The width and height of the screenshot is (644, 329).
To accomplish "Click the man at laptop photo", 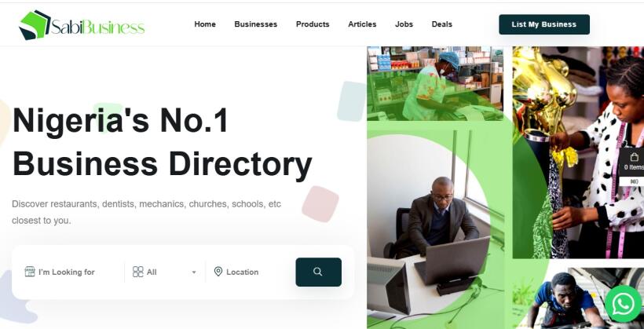I will pyautogui.click(x=436, y=230).
